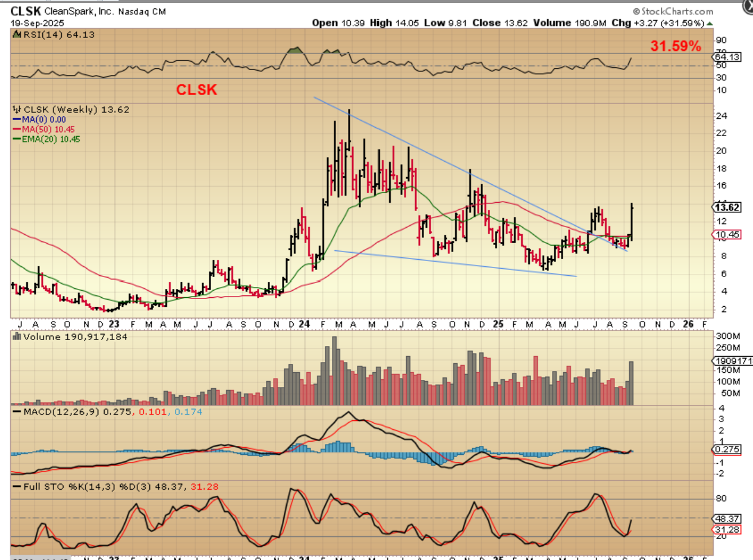Click the 25 year label below price chart
The width and height of the screenshot is (753, 560).
coord(497,324)
